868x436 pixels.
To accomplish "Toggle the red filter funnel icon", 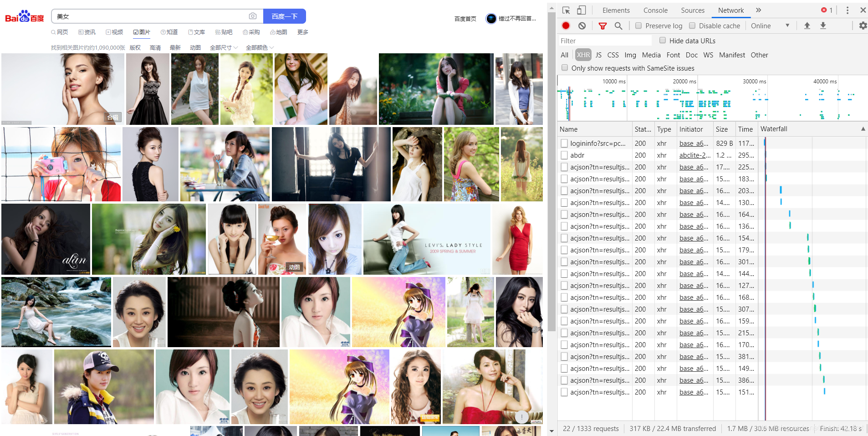I will 602,26.
